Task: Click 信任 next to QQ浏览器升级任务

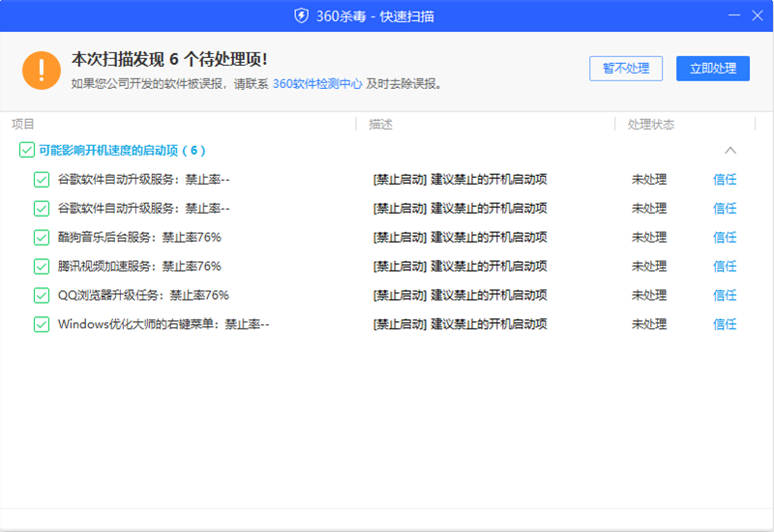Action: 725,295
